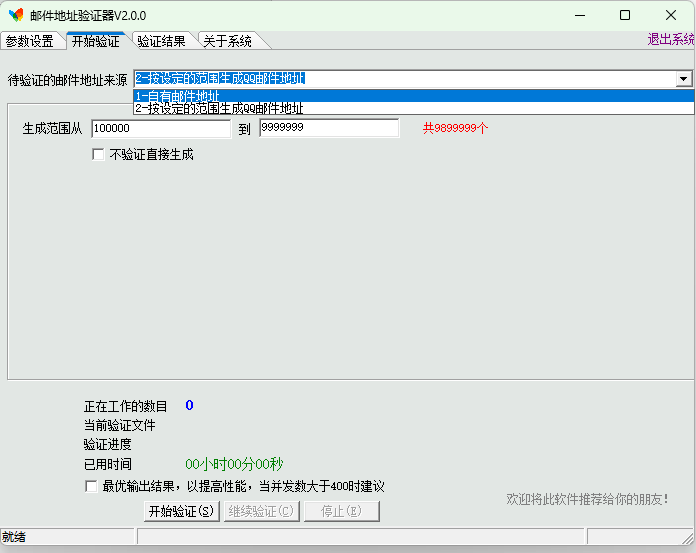Click the 欢迎将此软件推荐给你的朋友 text
This screenshot has height=553, width=696.
(x=587, y=499)
